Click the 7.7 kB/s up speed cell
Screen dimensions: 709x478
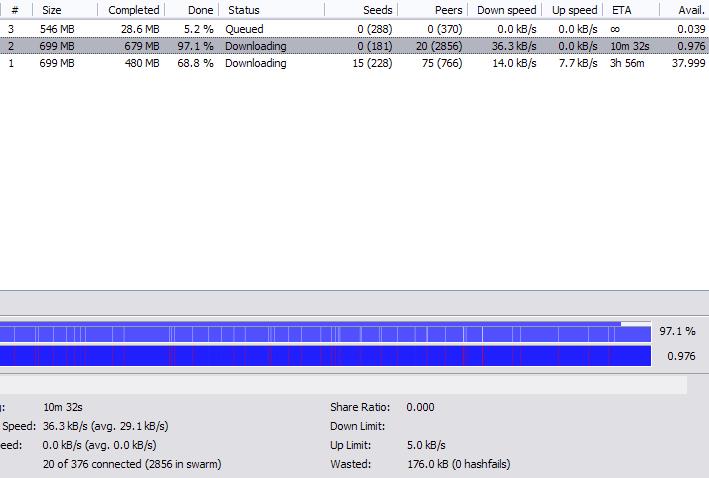click(578, 63)
